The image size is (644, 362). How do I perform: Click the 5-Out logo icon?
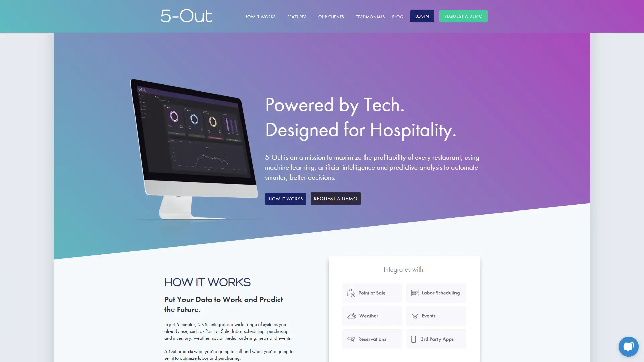tap(186, 16)
